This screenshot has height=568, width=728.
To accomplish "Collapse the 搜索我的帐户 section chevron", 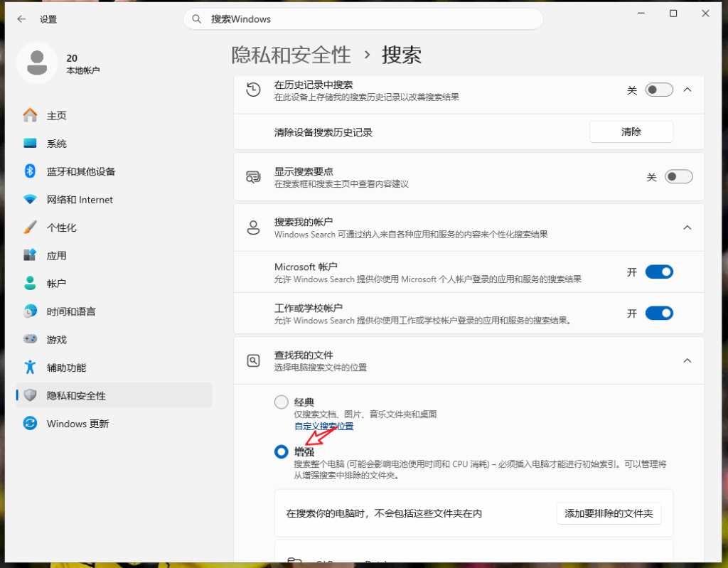I will click(x=687, y=227).
